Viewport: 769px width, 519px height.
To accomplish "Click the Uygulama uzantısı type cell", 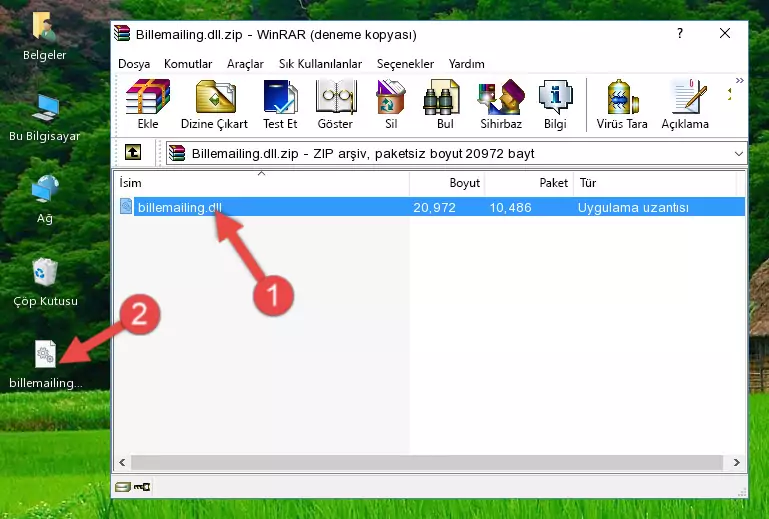I will [633, 208].
